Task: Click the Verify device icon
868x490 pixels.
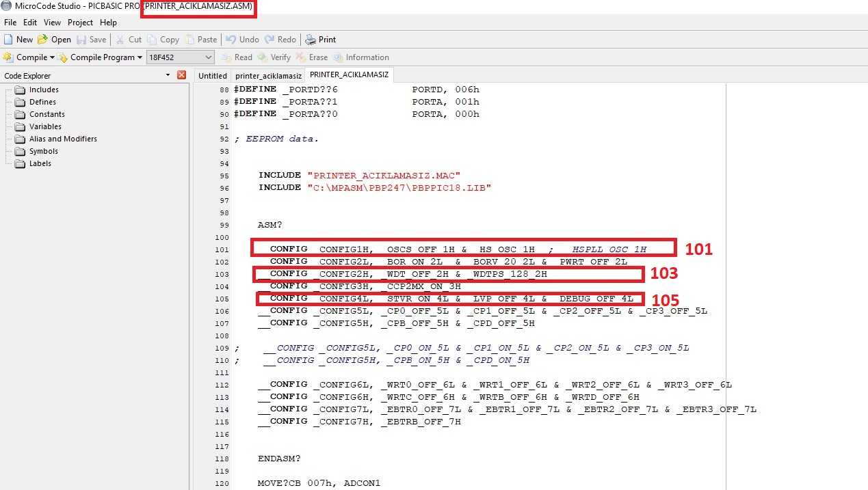Action: click(263, 57)
